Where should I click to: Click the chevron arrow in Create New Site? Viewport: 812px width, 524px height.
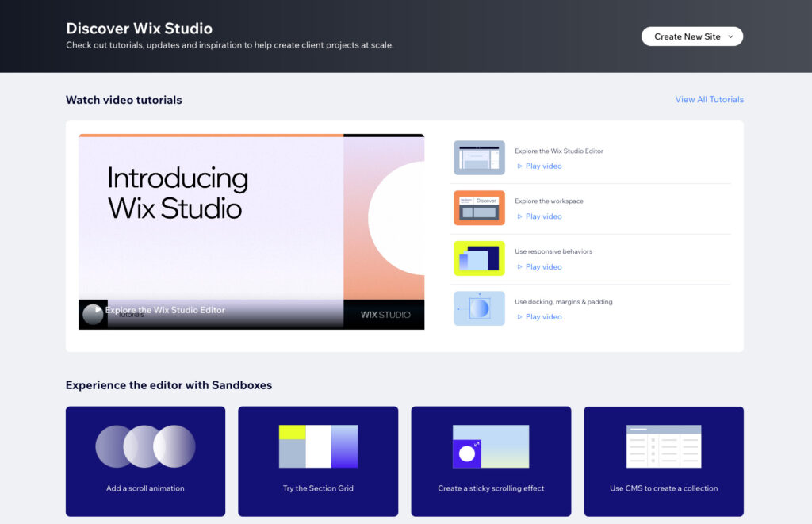pos(730,36)
